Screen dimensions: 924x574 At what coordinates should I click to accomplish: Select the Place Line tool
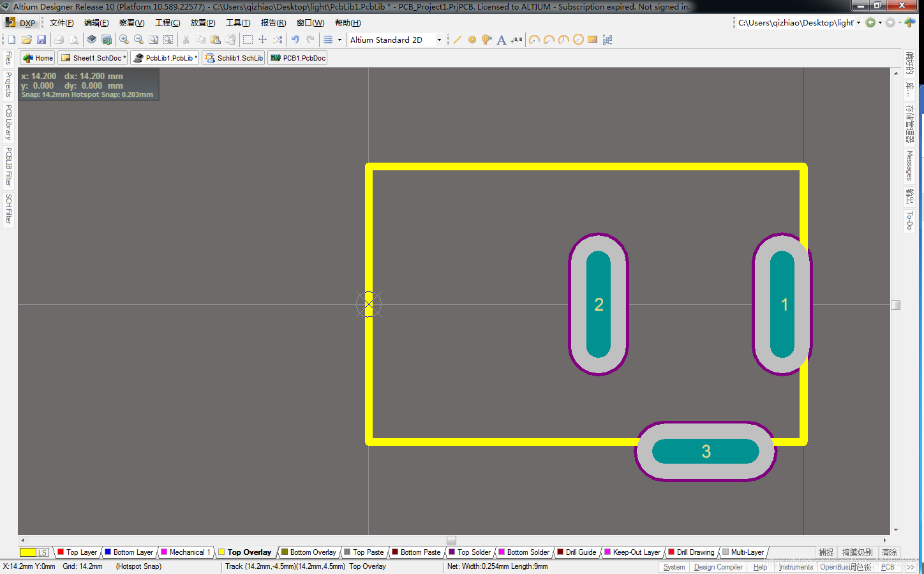pos(458,40)
